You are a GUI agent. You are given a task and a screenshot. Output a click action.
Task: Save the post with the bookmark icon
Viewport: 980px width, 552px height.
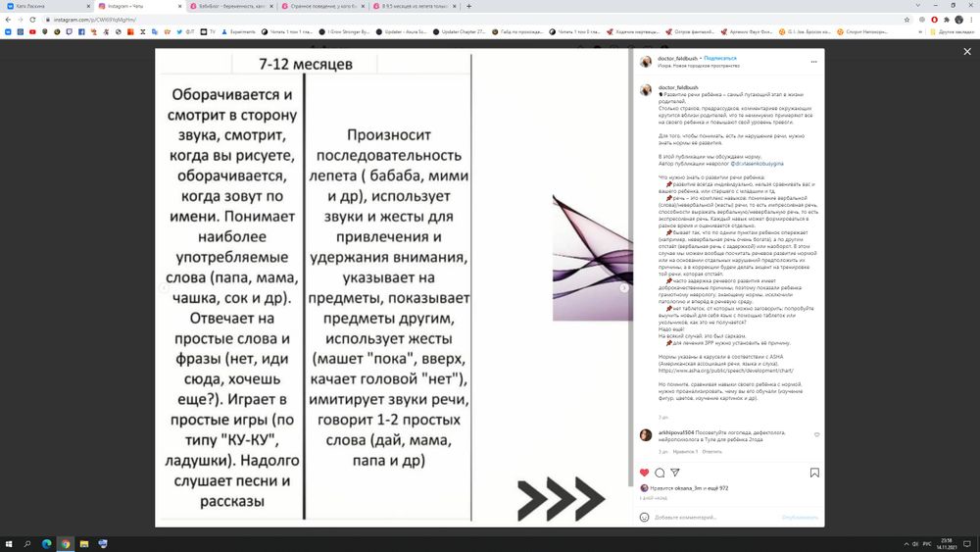pos(814,473)
